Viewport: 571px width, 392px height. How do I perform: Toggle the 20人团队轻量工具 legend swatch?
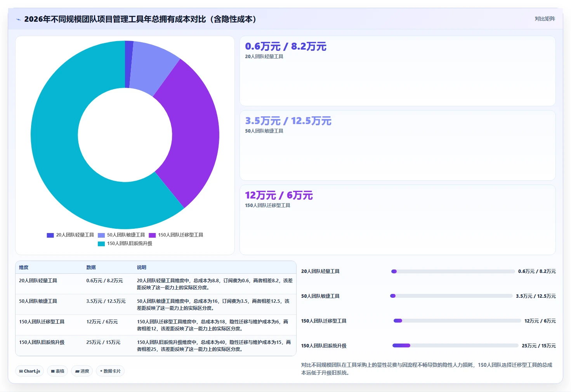50,235
